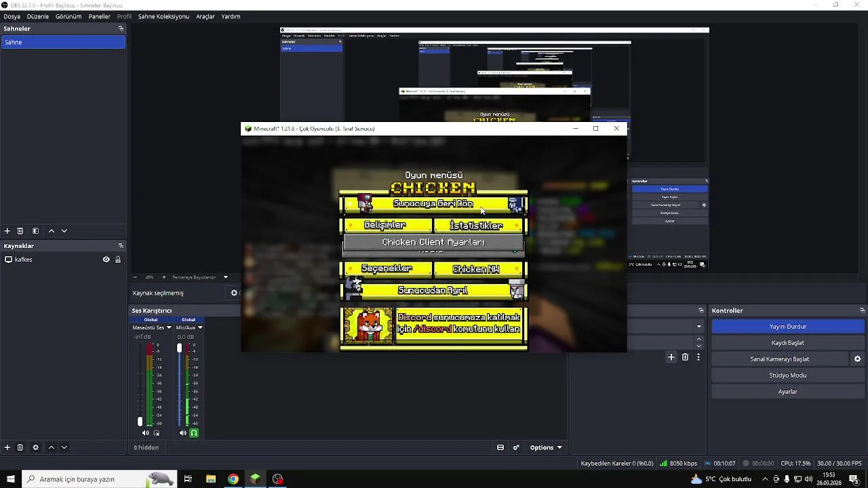Open scene filters icon in Sahneler panel
The image size is (868, 488).
pyautogui.click(x=35, y=231)
